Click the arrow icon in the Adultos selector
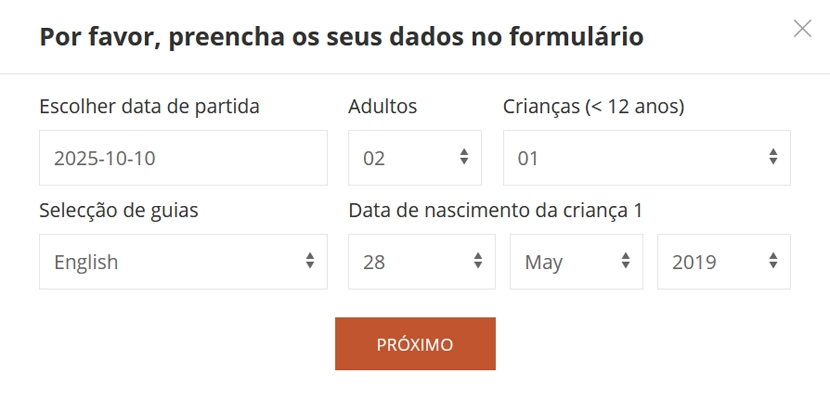 [464, 157]
